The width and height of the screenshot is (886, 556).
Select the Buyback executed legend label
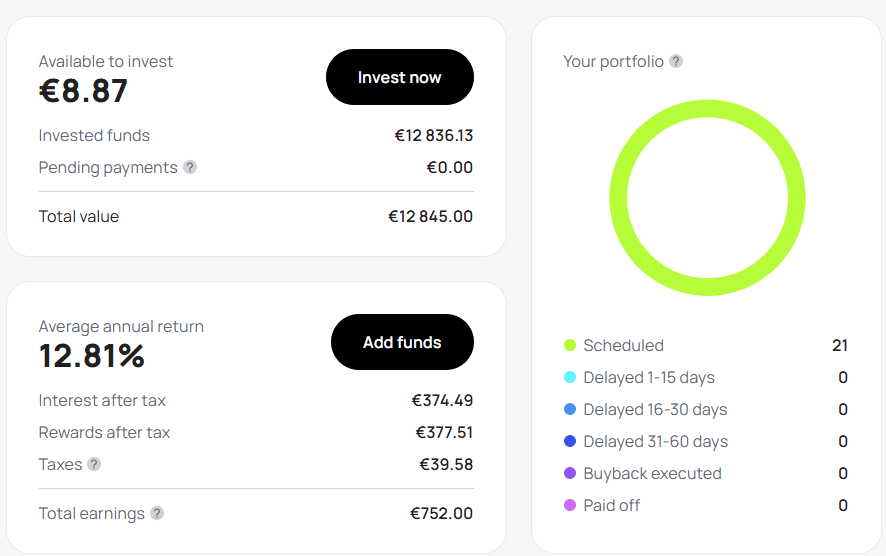tap(652, 474)
